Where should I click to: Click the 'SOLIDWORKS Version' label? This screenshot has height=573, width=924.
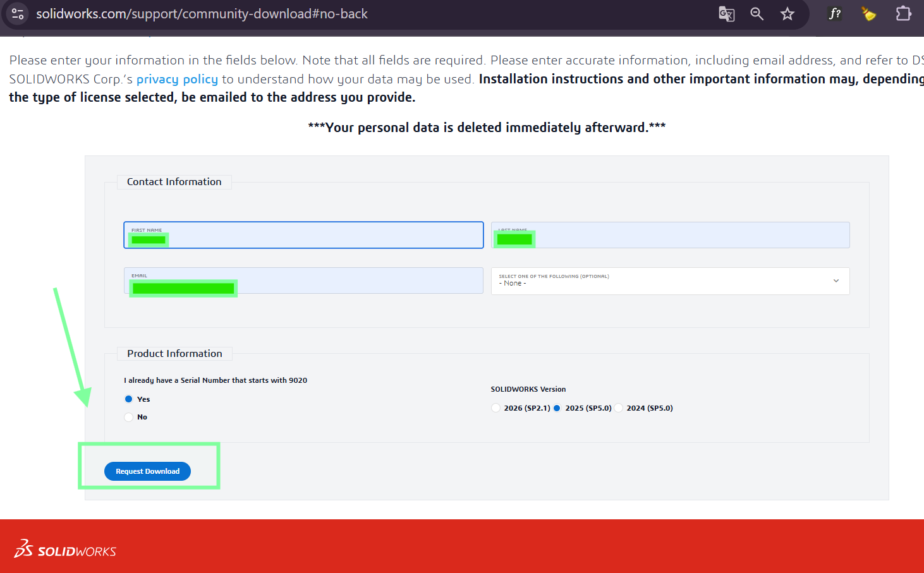click(x=528, y=389)
